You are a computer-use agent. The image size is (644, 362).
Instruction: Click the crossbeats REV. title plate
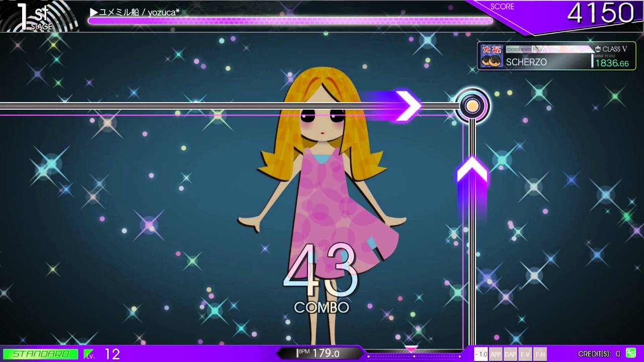(x=549, y=49)
